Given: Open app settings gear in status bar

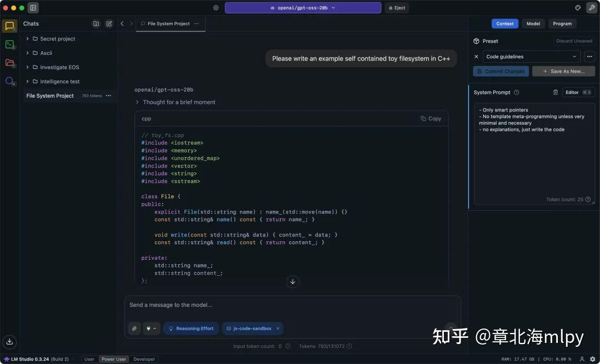Looking at the screenshot, I should (x=593, y=359).
